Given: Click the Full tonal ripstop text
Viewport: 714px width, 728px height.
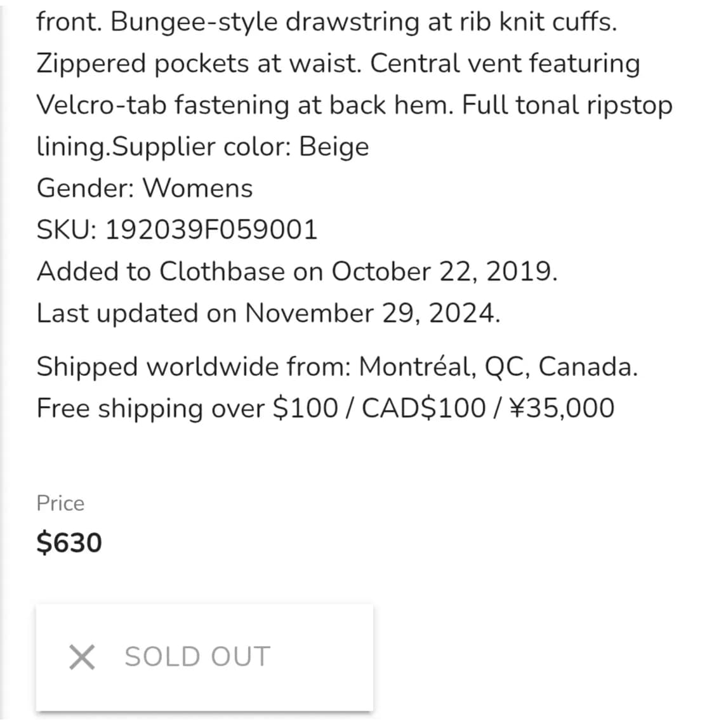Looking at the screenshot, I should coord(567,105).
